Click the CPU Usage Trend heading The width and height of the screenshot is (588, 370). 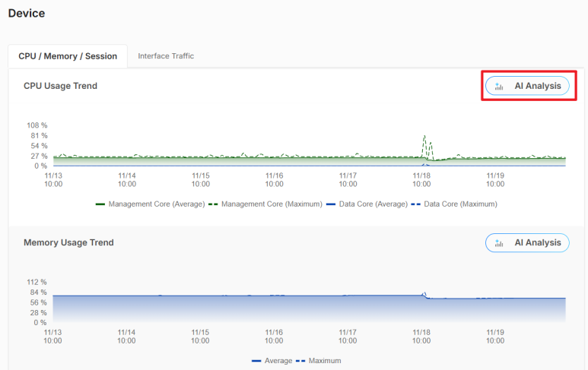click(x=60, y=86)
